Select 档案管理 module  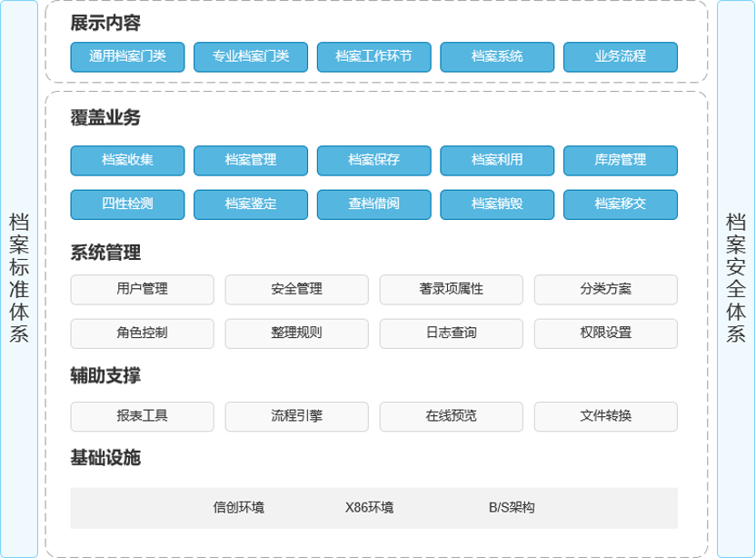coord(251,161)
